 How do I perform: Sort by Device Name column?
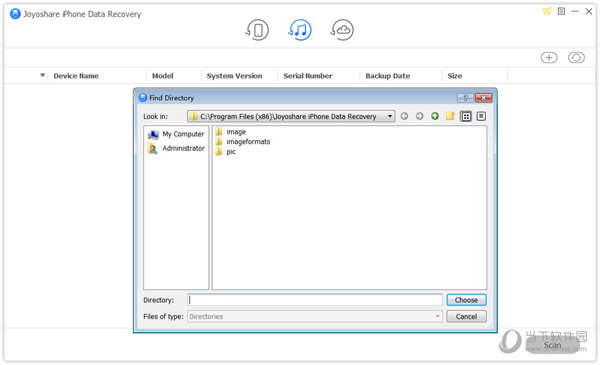click(76, 76)
